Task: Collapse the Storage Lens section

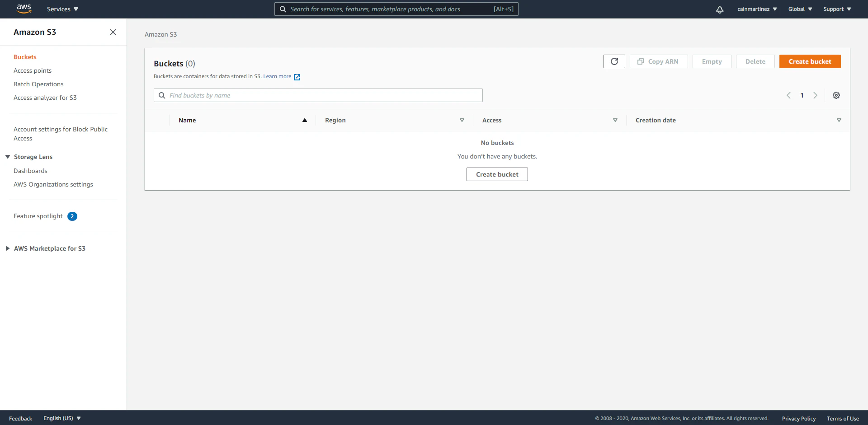Action: (x=7, y=157)
